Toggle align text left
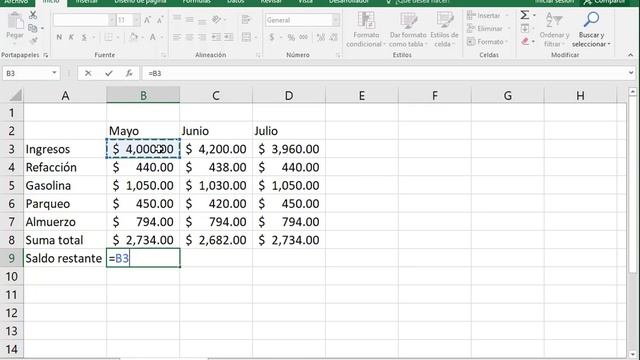The height and width of the screenshot is (360, 640). (x=177, y=38)
